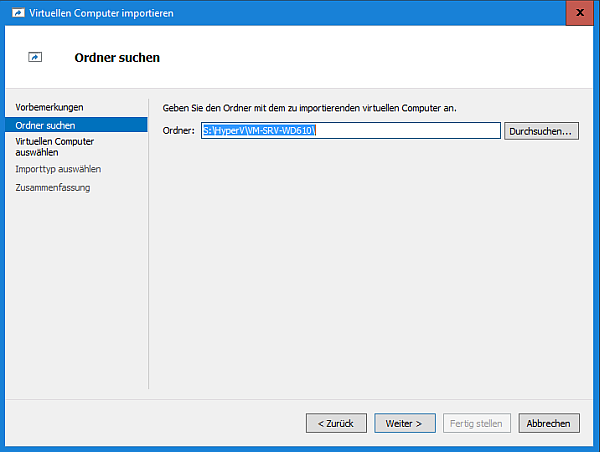Viewport: 600px width, 452px height.
Task: Continue with the 'Weiter >' button
Action: pyautogui.click(x=405, y=423)
